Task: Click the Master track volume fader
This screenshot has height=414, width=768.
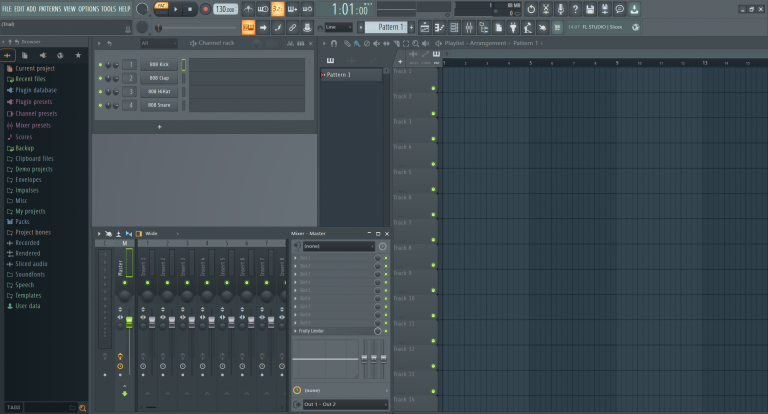Action: coord(129,322)
